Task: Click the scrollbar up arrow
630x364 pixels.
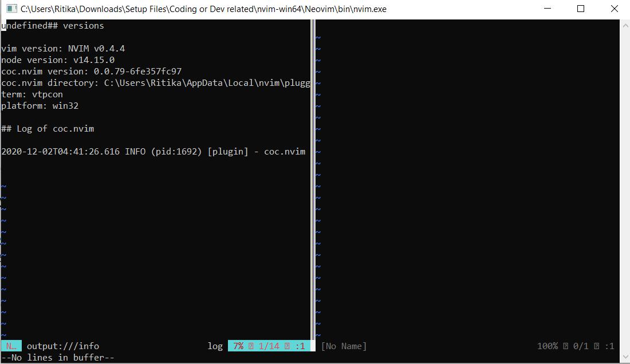Action: pos(625,25)
